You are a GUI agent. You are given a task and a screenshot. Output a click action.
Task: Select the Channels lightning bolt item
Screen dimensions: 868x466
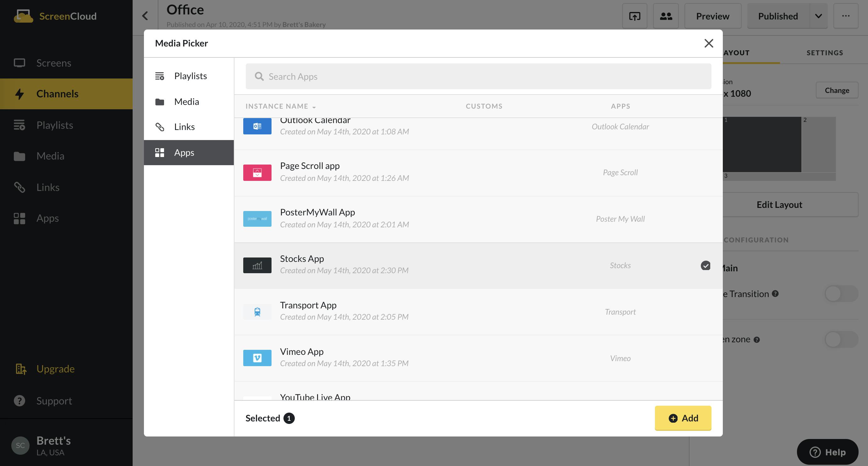click(66, 94)
